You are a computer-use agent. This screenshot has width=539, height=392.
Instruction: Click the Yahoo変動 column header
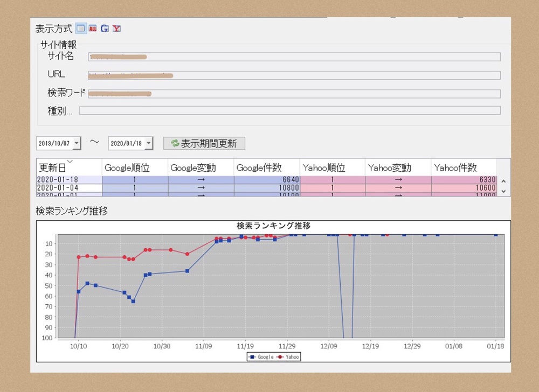[398, 167]
